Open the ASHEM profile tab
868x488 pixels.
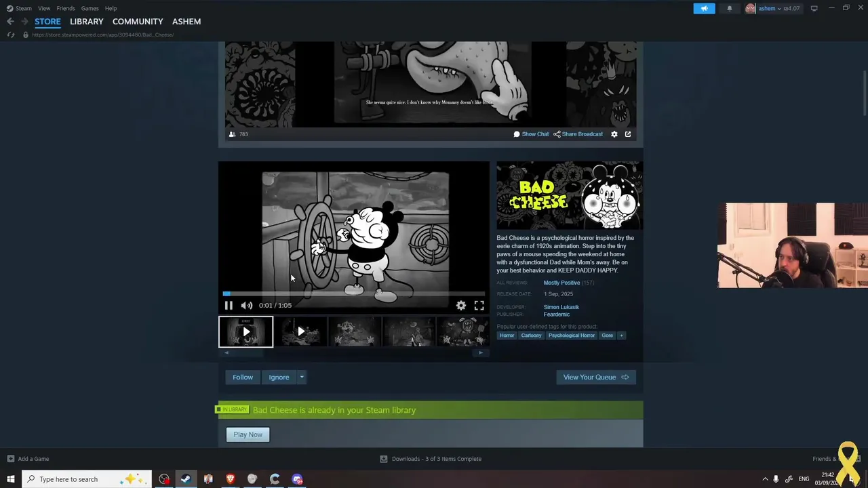click(x=186, y=22)
